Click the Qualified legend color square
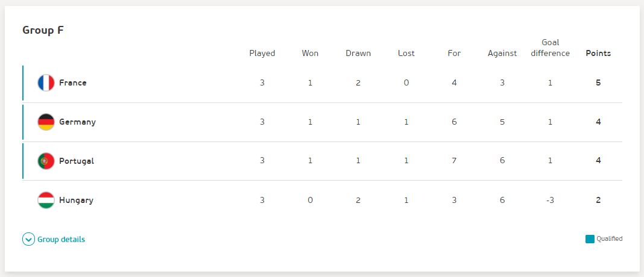This screenshot has height=277, width=644. point(590,239)
